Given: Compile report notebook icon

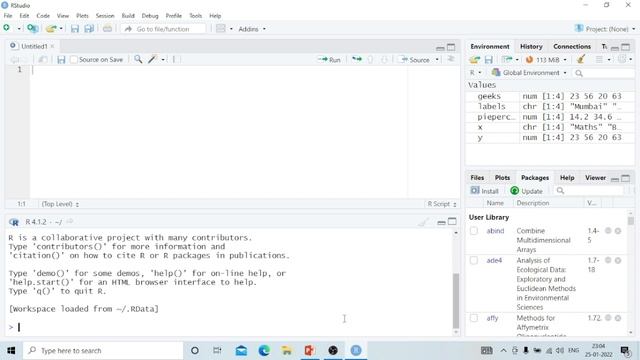Looking at the screenshot, I should coord(176,60).
